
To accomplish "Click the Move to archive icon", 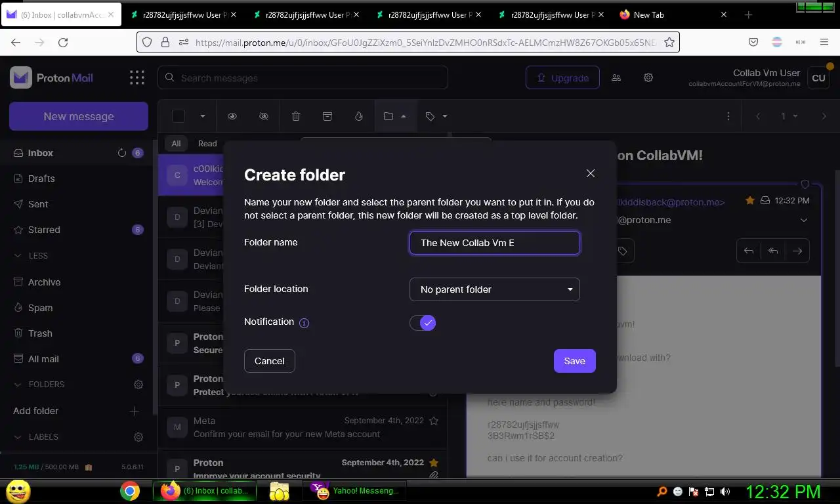I will coord(327,116).
